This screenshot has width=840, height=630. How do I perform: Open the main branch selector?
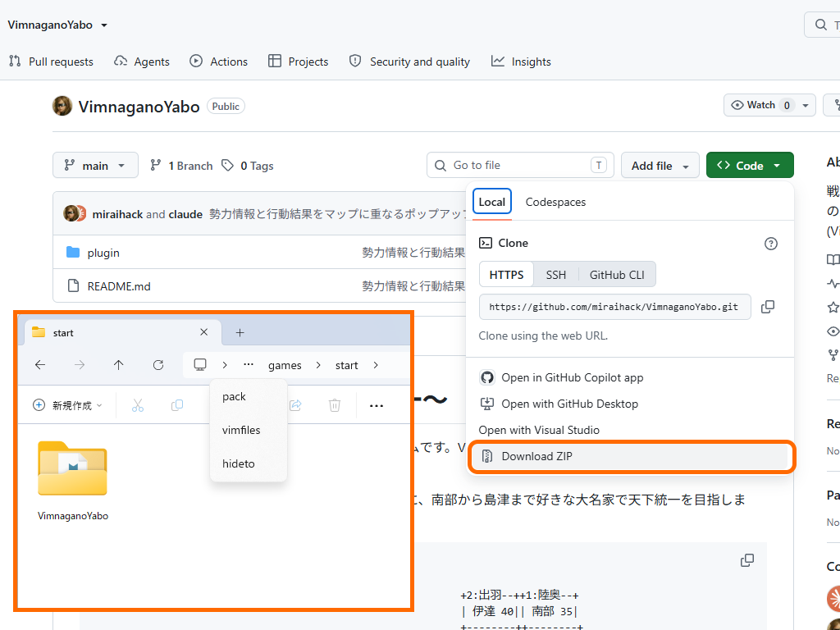[x=95, y=166]
